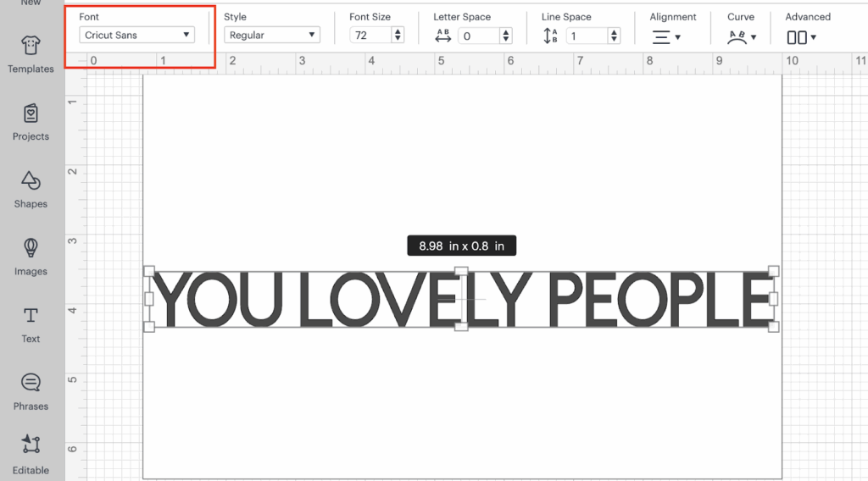Open the Images panel

31,256
